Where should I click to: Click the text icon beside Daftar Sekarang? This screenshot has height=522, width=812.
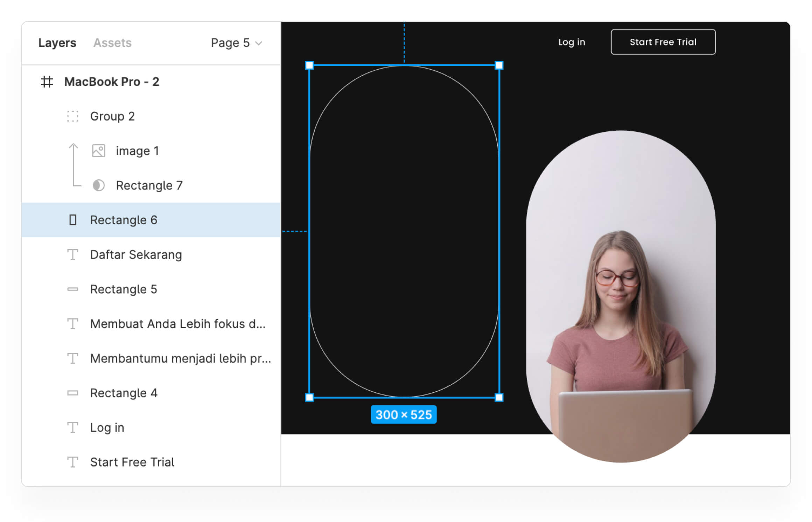73,255
